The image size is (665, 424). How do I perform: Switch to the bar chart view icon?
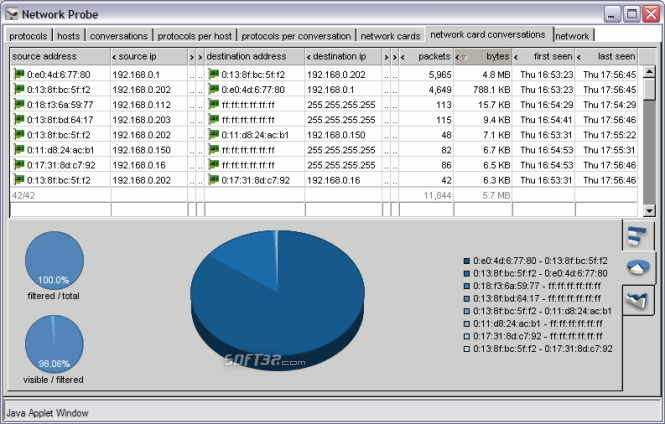[x=637, y=235]
